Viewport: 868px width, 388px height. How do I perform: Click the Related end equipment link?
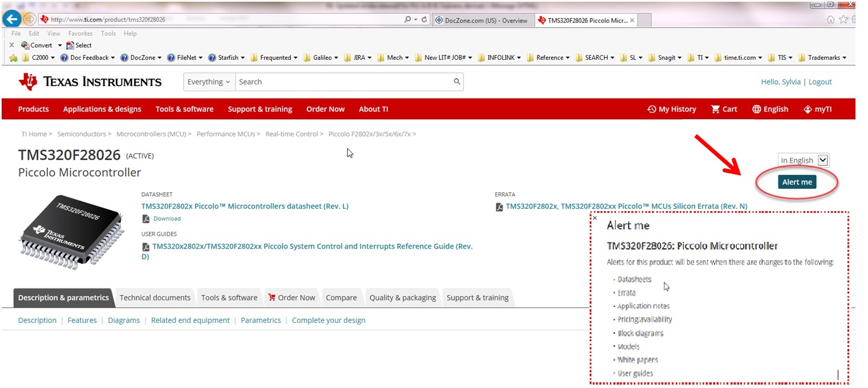190,321
